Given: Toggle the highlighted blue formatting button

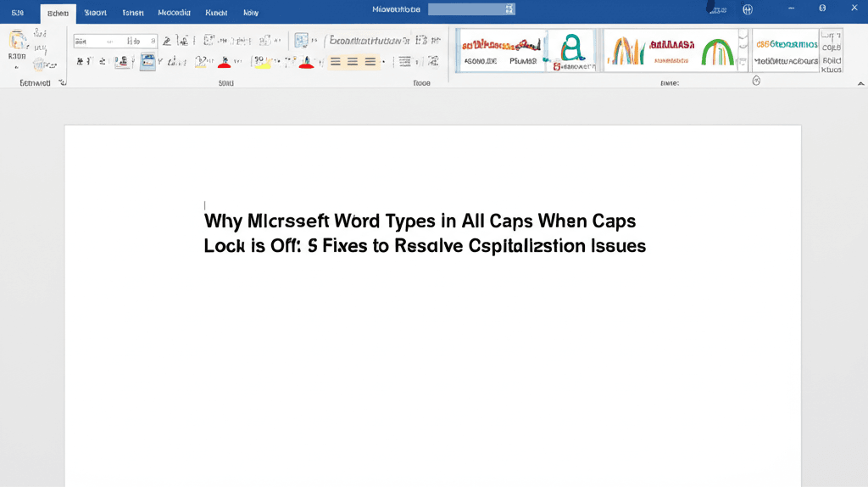Looking at the screenshot, I should (x=147, y=61).
